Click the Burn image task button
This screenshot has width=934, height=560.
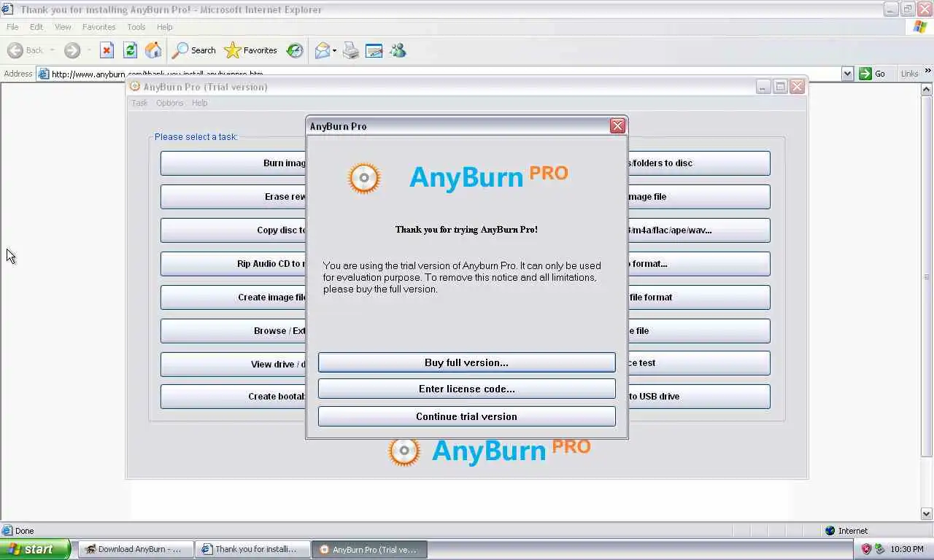233,163
